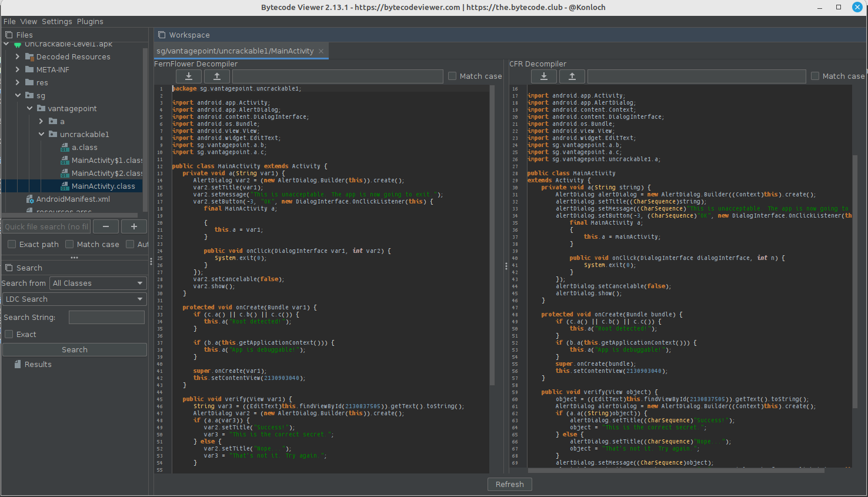Open the Plugins menu
Screen dimensions: 868x497
pos(90,21)
